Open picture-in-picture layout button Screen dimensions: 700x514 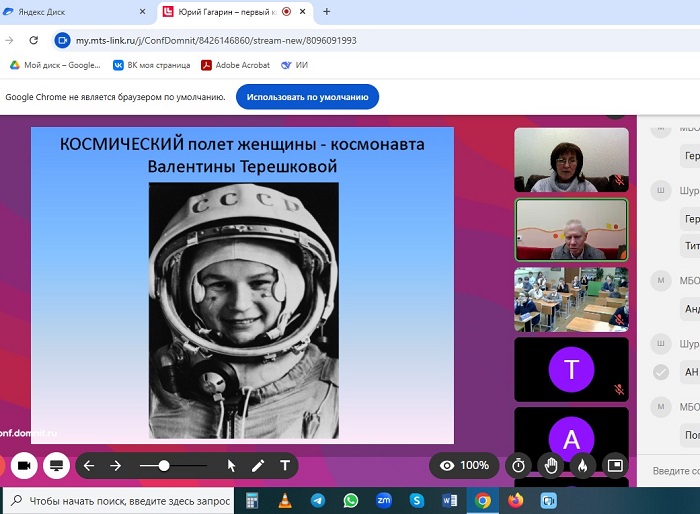[x=616, y=465]
